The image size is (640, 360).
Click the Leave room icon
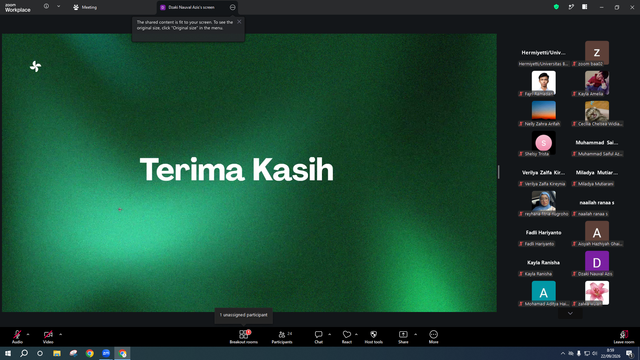[624, 337]
